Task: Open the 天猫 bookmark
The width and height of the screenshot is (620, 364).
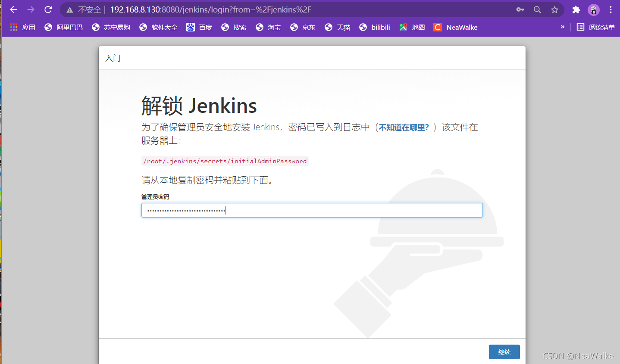Action: pos(337,27)
